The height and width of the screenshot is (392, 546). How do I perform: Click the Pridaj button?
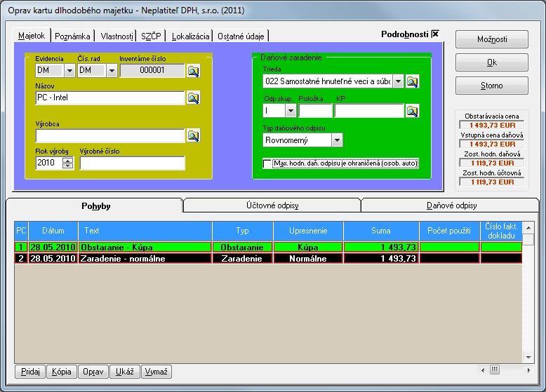tap(30, 372)
